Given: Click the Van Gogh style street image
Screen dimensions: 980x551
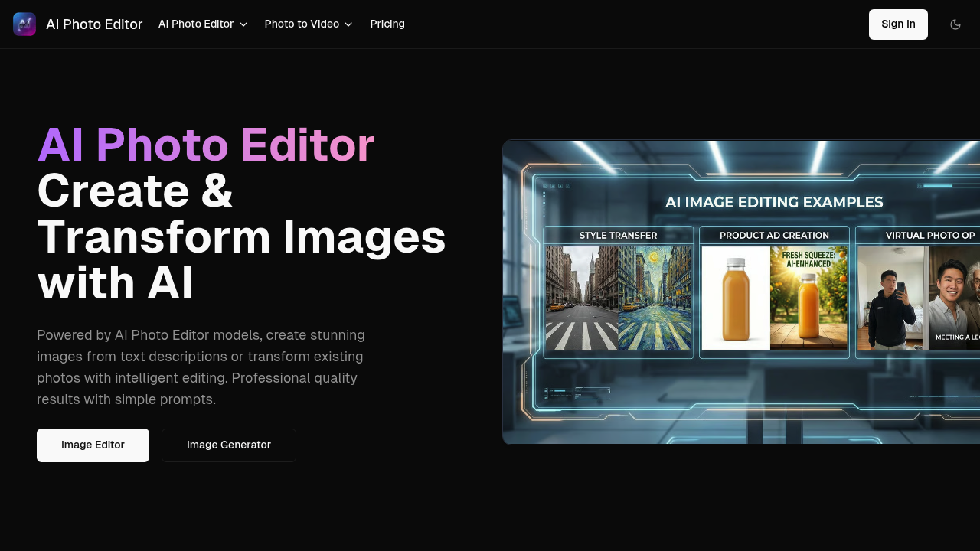Looking at the screenshot, I should click(655, 298).
